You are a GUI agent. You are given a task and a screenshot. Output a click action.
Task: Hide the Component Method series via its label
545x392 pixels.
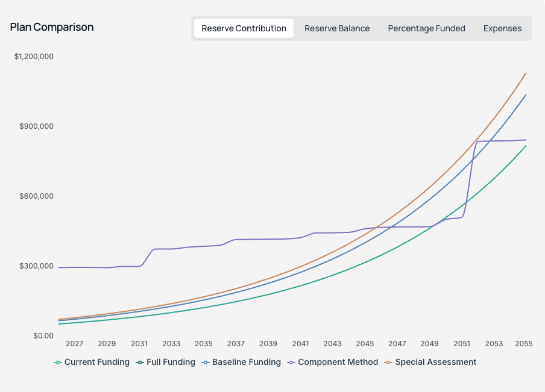[x=338, y=362]
